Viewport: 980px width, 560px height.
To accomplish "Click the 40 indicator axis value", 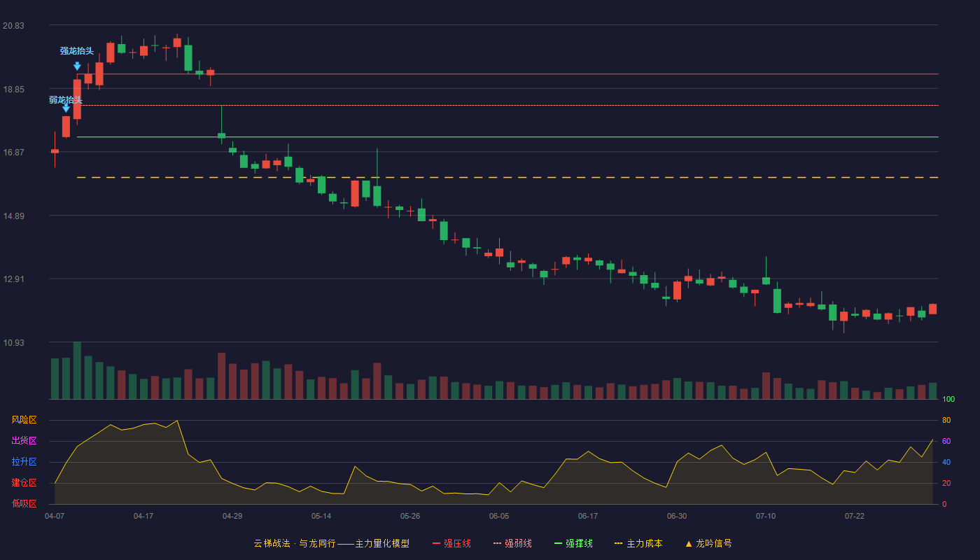I will click(x=946, y=463).
